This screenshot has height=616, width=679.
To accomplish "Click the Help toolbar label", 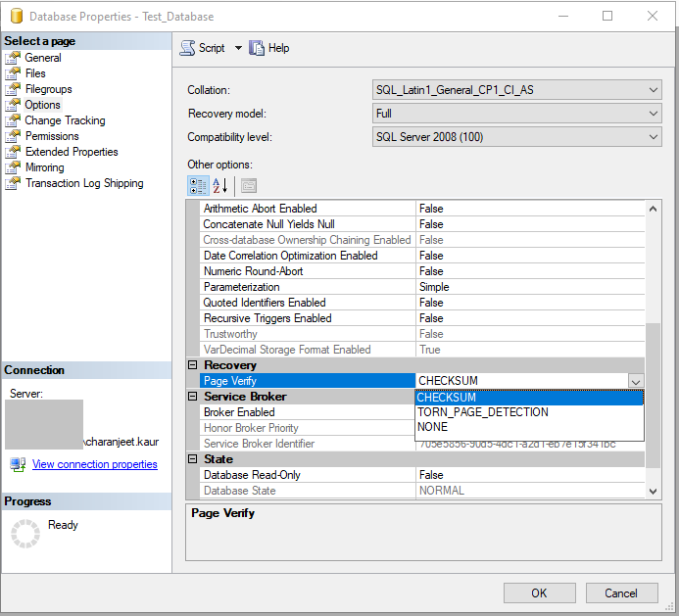I will [x=279, y=48].
